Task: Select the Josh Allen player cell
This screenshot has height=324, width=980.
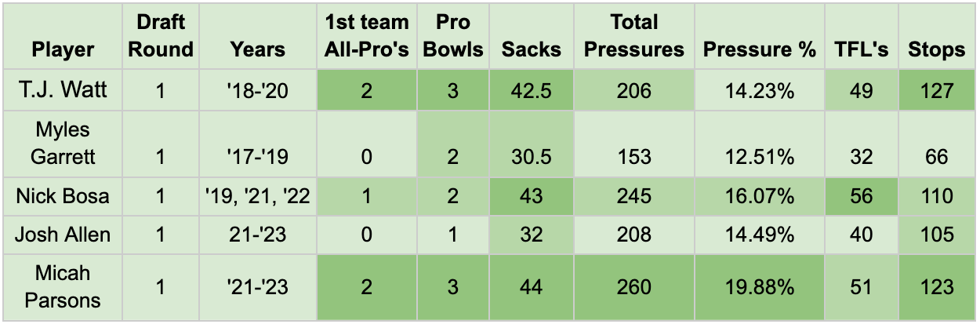Action: tap(63, 234)
